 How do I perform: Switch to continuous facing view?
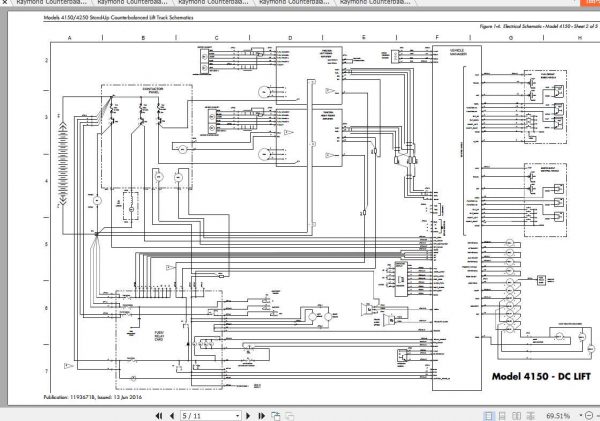[530, 416]
